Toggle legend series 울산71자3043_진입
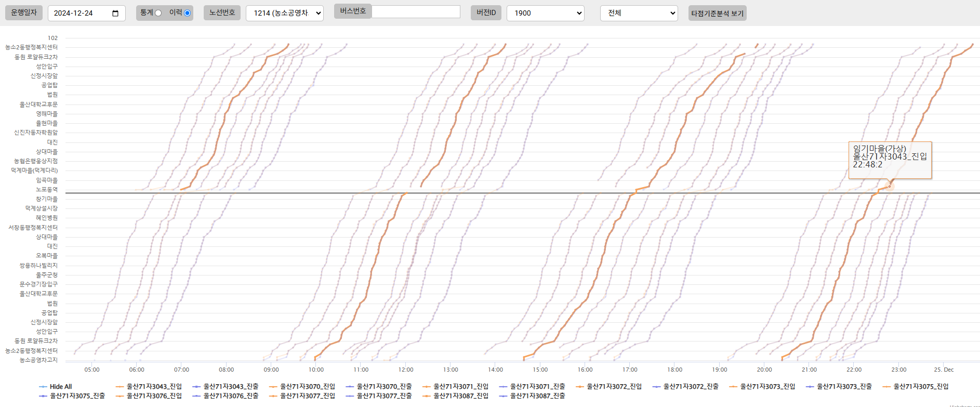Viewport: 980px width, 407px height. point(154,387)
